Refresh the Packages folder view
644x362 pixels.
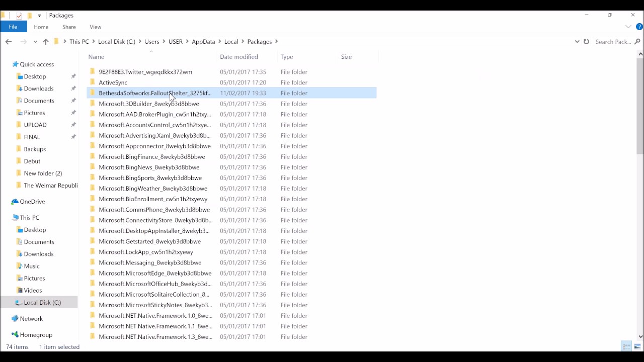[586, 42]
